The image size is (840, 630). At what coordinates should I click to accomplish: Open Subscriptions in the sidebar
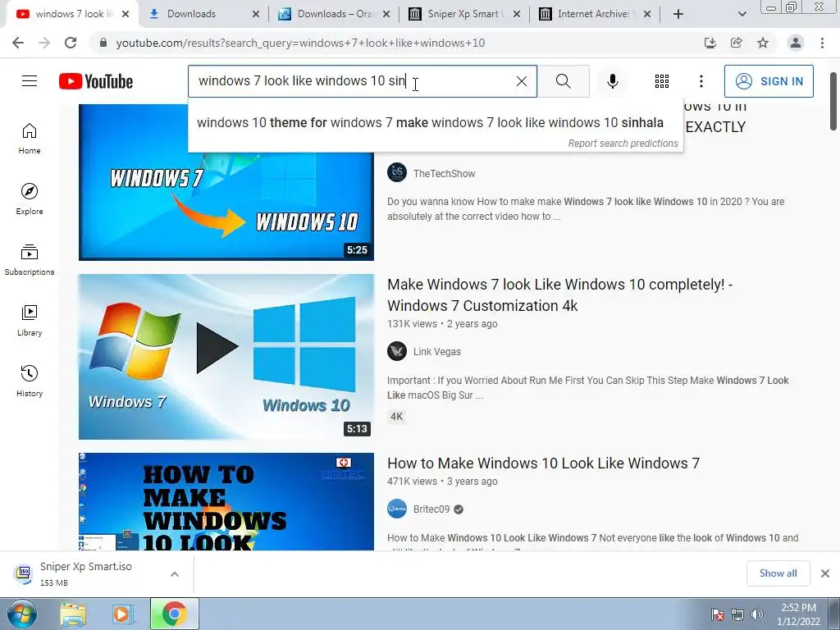click(30, 260)
